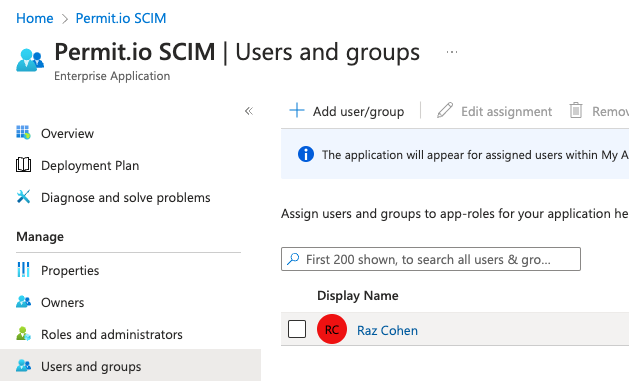Click the blue info icon in banner
This screenshot has width=629, height=383.
(306, 154)
